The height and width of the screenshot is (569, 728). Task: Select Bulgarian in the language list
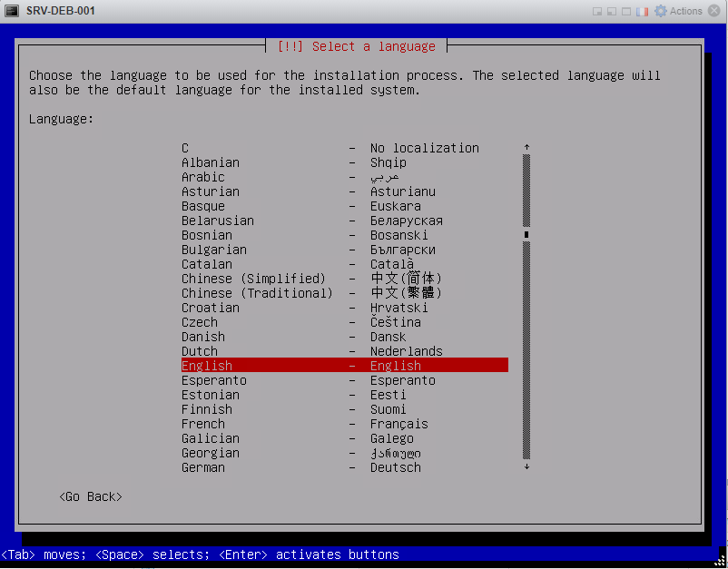[345, 250]
